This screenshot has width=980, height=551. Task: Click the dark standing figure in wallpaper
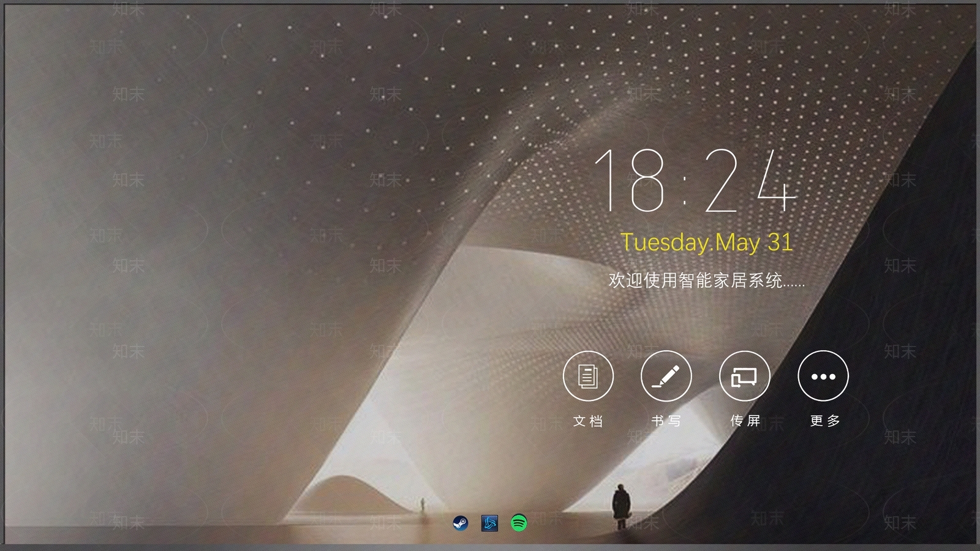tap(621, 506)
